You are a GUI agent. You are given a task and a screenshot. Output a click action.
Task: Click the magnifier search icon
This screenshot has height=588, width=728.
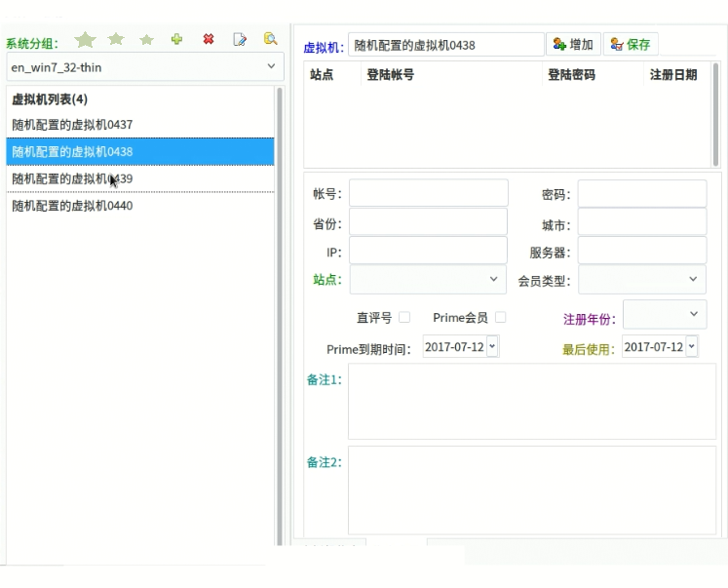coord(270,40)
